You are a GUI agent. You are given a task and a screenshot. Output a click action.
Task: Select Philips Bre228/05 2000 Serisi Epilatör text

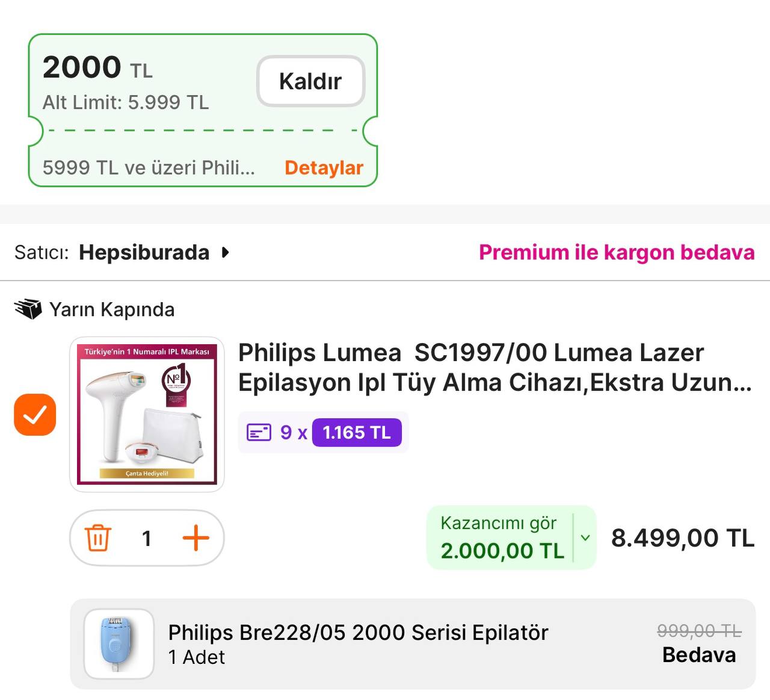[358, 633]
